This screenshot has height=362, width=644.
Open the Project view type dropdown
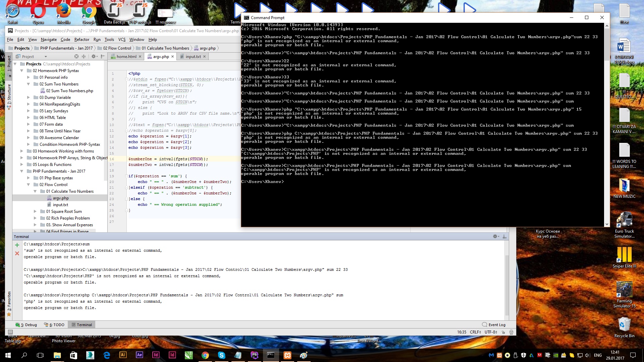(x=32, y=57)
